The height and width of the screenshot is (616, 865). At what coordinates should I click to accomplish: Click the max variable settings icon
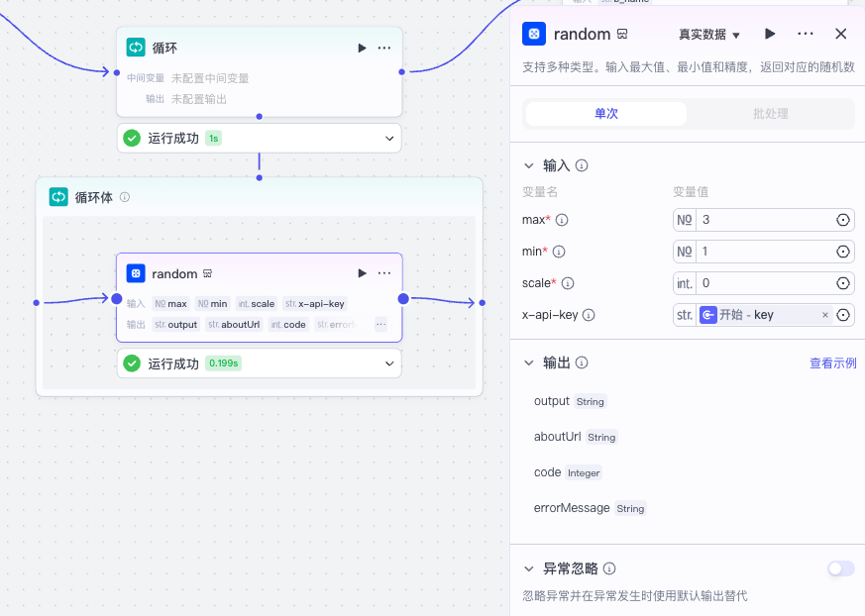[843, 220]
